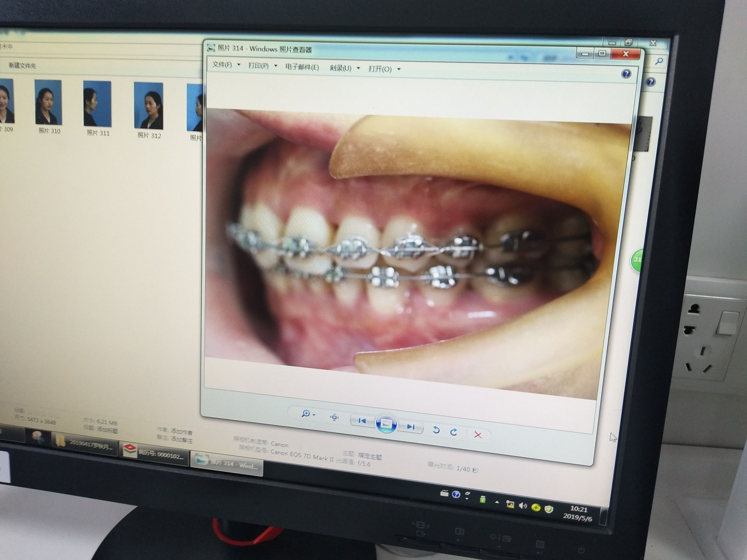747x560 pixels.
Task: Click the security shield tray icon
Action: pos(549,509)
